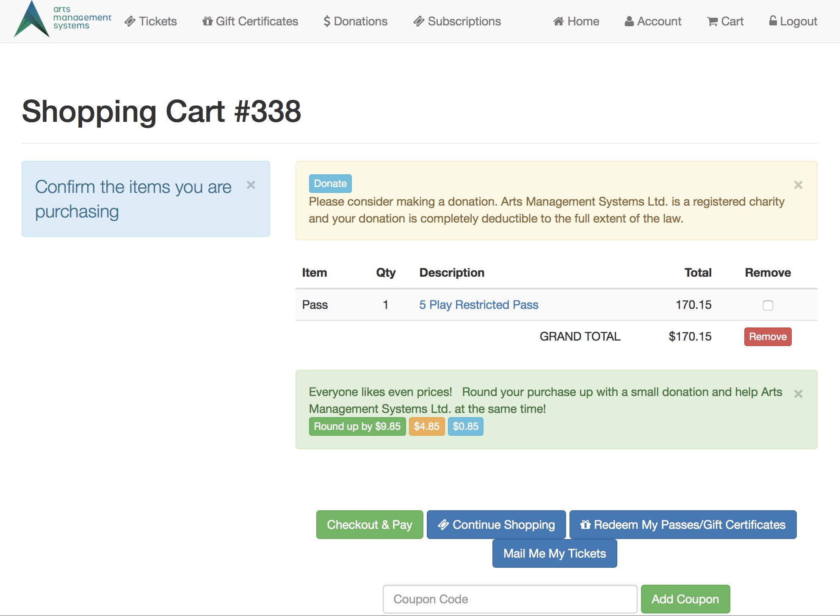Select the $0.85 round-up donation option
This screenshot has width=840, height=616.
click(465, 426)
